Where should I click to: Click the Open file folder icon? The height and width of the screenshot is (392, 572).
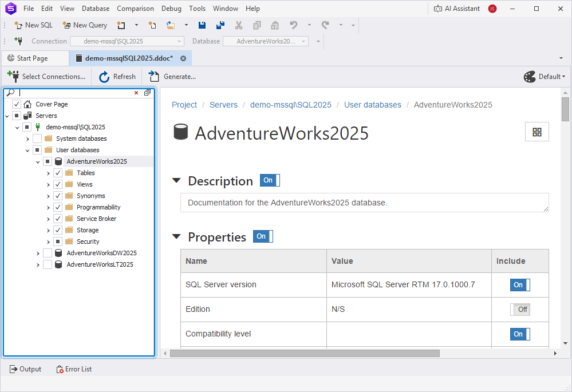tap(171, 25)
